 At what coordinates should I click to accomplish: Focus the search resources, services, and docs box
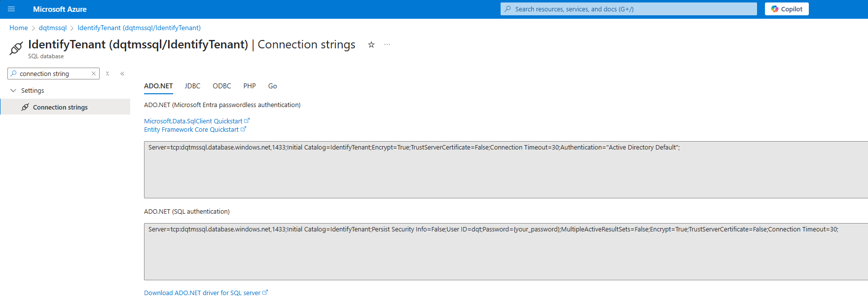[x=628, y=9]
